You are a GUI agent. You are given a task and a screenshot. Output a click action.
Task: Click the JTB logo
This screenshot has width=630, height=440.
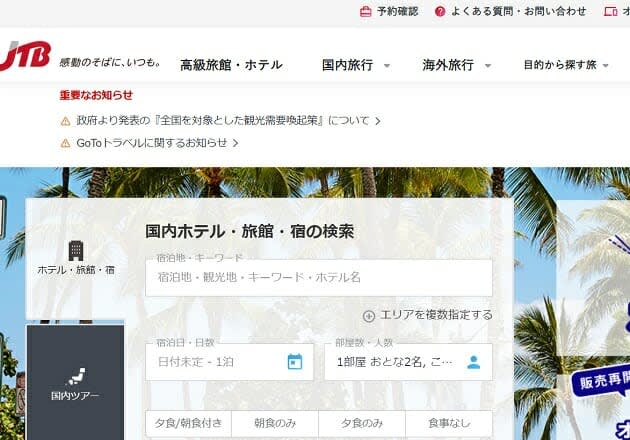click(23, 58)
